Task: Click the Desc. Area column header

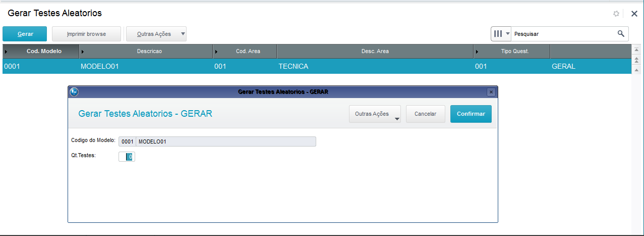Action: 375,51
